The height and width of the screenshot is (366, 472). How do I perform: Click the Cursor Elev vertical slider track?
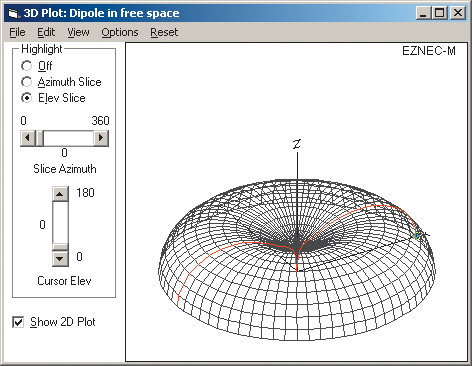click(x=60, y=223)
